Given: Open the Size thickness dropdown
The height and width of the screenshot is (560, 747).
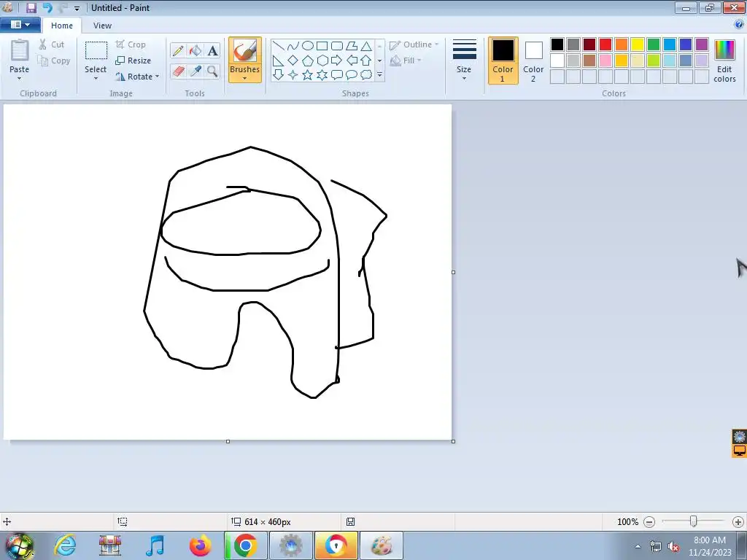Looking at the screenshot, I should coord(464,60).
